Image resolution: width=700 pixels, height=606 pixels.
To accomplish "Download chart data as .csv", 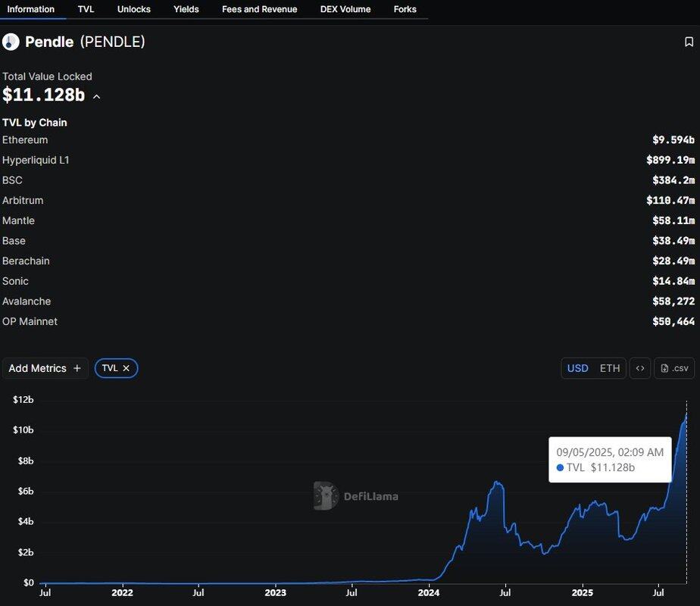I will coord(674,368).
